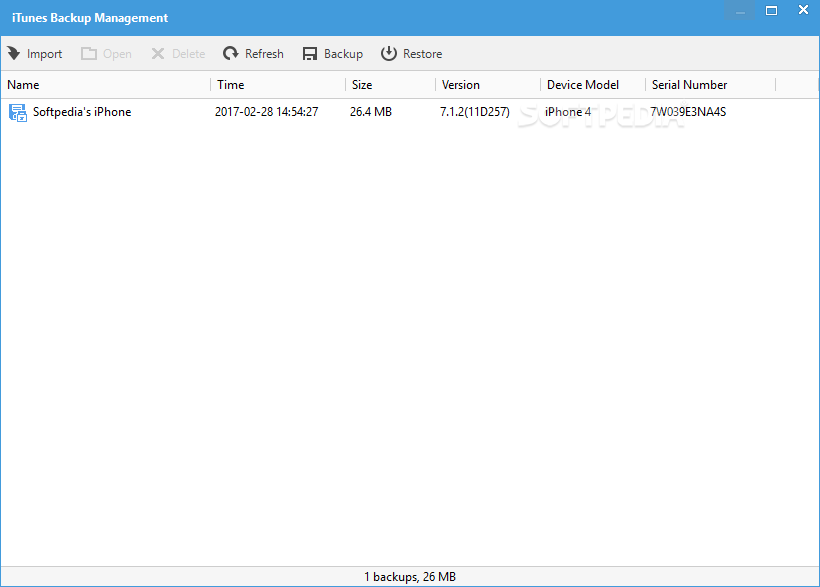Maximize the iTunes Backup Management window
820x587 pixels.
tap(771, 10)
